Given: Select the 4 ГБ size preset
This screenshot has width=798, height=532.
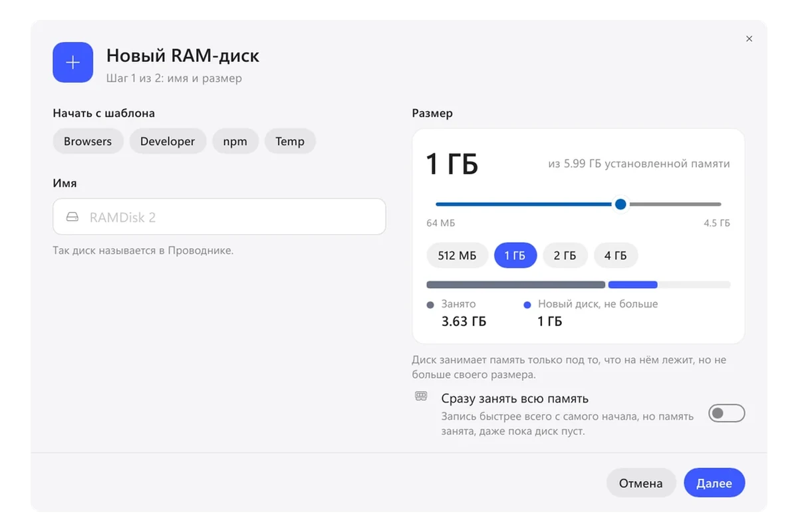Looking at the screenshot, I should 616,255.
